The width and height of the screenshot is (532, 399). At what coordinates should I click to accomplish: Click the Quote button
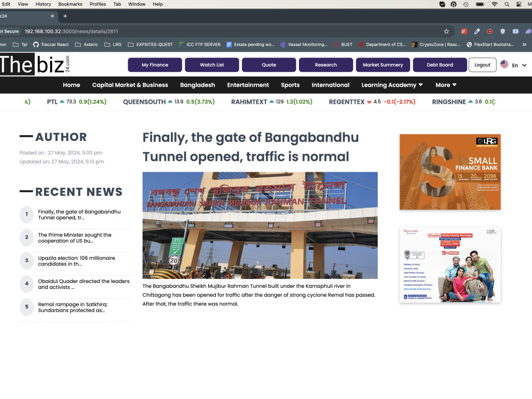pyautogui.click(x=269, y=65)
